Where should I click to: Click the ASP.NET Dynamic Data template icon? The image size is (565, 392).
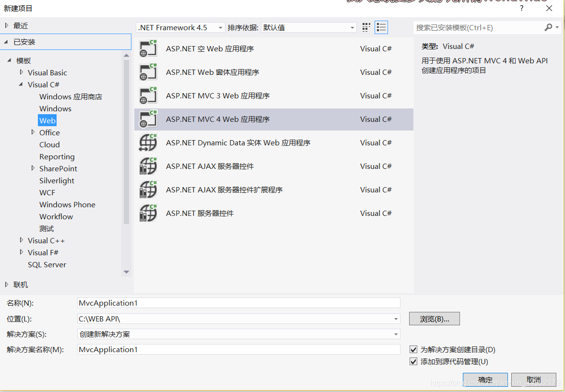click(148, 143)
